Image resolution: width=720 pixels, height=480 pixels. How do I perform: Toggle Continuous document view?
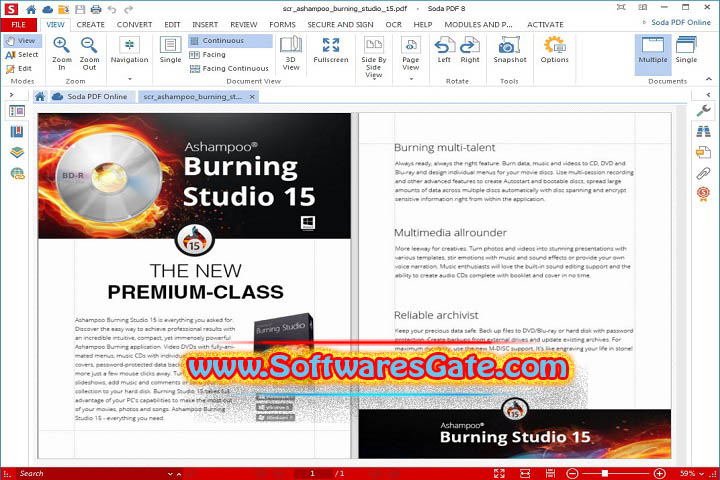[230, 41]
